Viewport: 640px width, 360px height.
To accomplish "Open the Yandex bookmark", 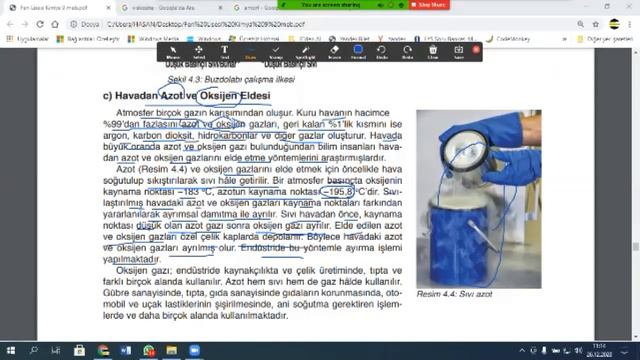I will coord(391,39).
